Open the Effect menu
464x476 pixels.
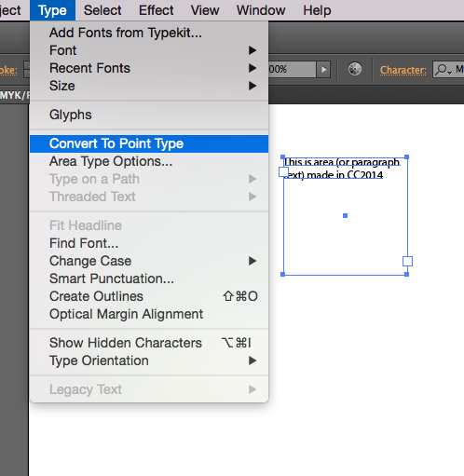pyautogui.click(x=156, y=10)
